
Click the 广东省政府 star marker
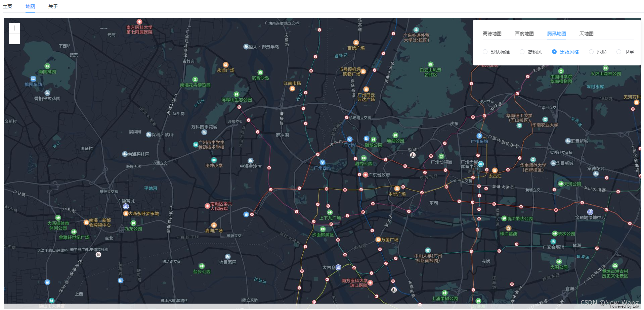coord(366,175)
